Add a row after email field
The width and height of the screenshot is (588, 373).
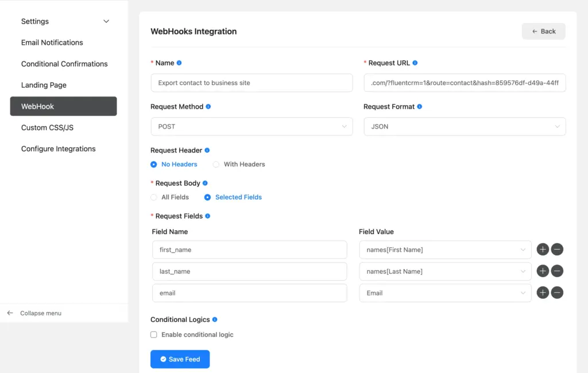543,293
